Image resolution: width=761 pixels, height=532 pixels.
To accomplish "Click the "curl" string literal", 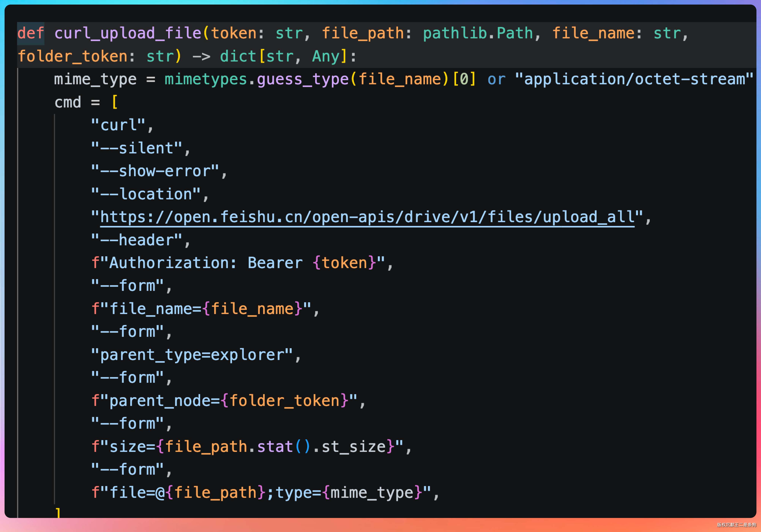I will [118, 125].
